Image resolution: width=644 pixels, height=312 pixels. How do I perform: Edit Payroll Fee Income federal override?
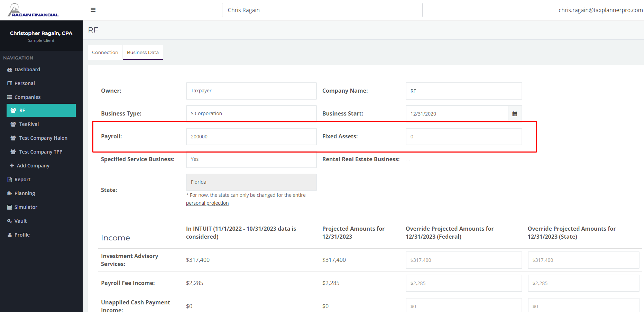(464, 283)
